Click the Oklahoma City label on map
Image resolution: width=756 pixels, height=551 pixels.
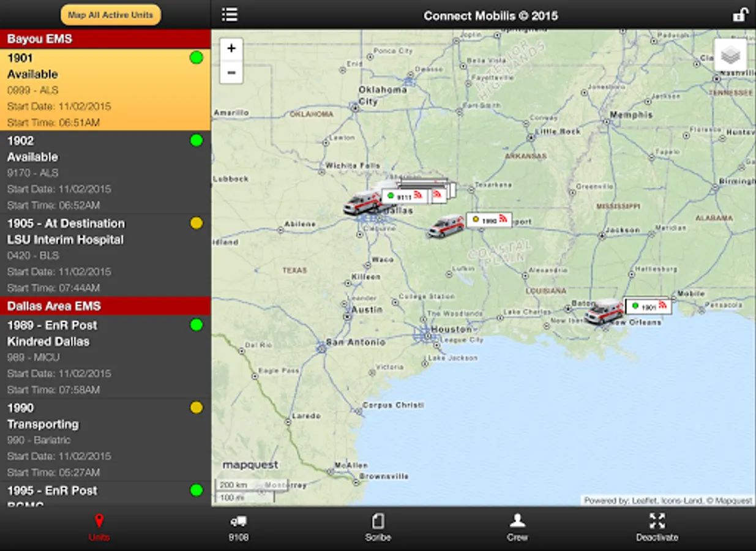pyautogui.click(x=383, y=96)
